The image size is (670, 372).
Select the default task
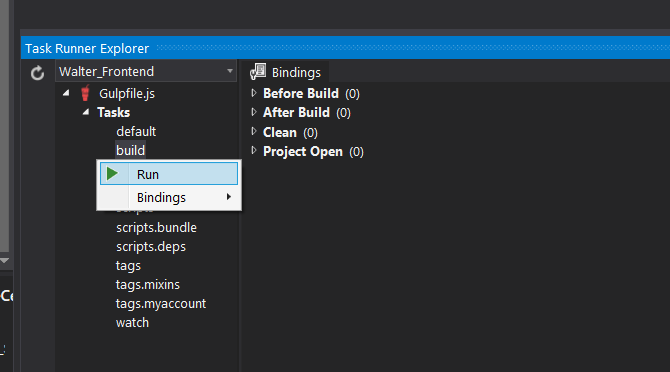pyautogui.click(x=136, y=131)
